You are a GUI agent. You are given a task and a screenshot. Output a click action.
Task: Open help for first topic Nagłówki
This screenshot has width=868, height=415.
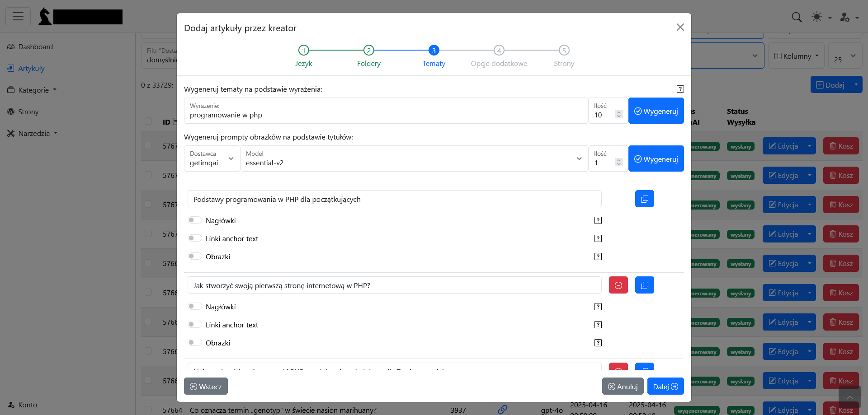[x=598, y=220]
